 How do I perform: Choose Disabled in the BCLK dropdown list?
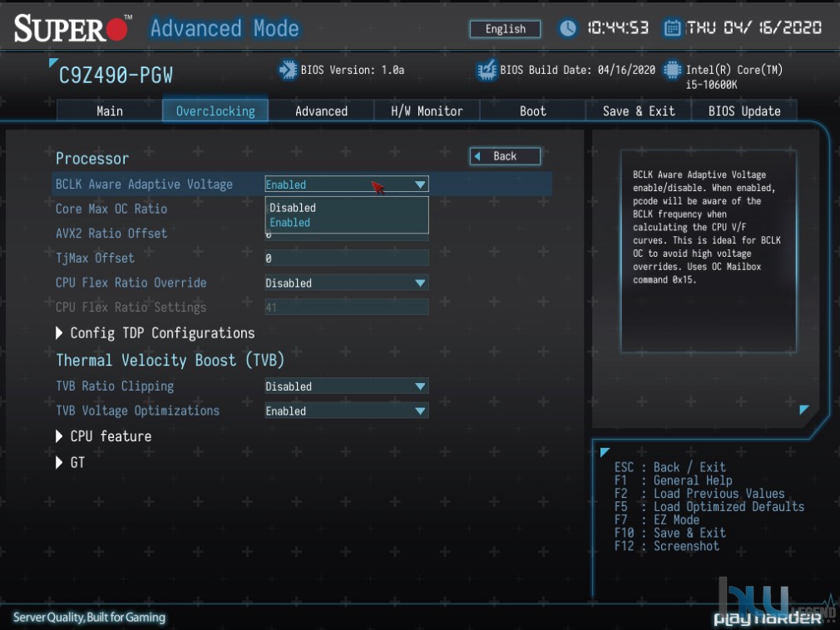pyautogui.click(x=293, y=208)
